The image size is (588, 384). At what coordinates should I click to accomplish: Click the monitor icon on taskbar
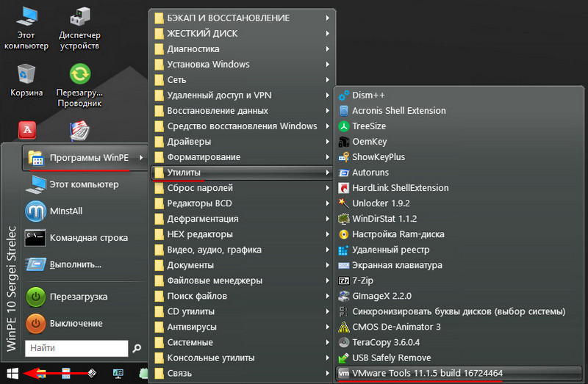click(118, 373)
